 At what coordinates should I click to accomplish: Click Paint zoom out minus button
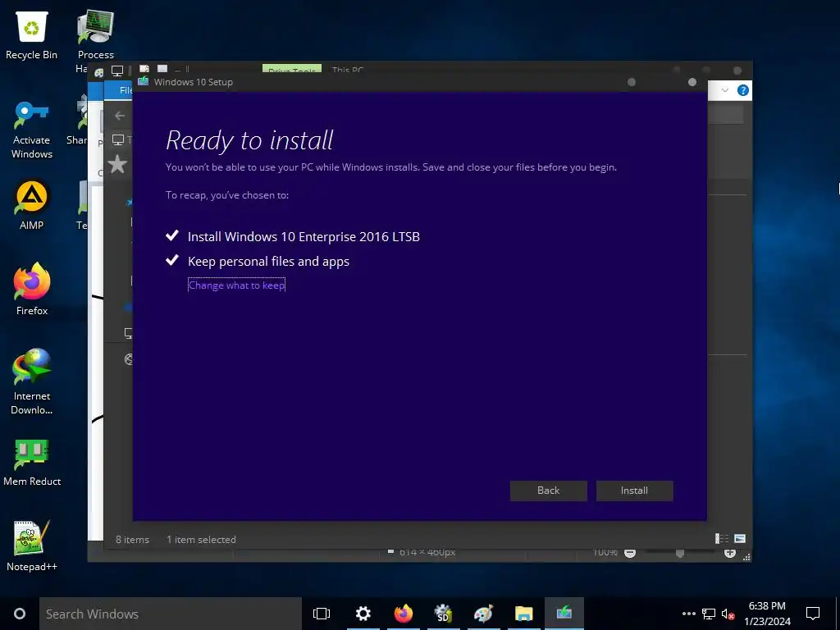630,553
